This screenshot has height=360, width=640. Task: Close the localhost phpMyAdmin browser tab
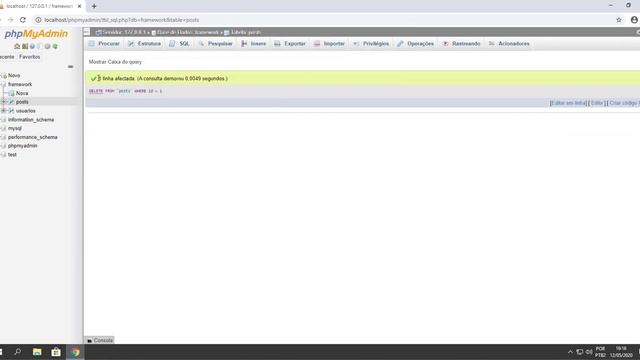79,6
